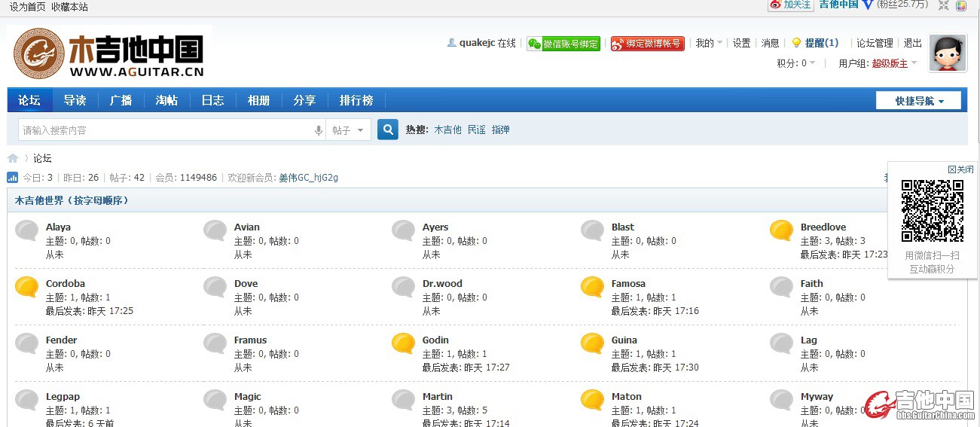980x427 pixels.
Task: Click the Godin forum bubble icon
Action: tap(404, 343)
